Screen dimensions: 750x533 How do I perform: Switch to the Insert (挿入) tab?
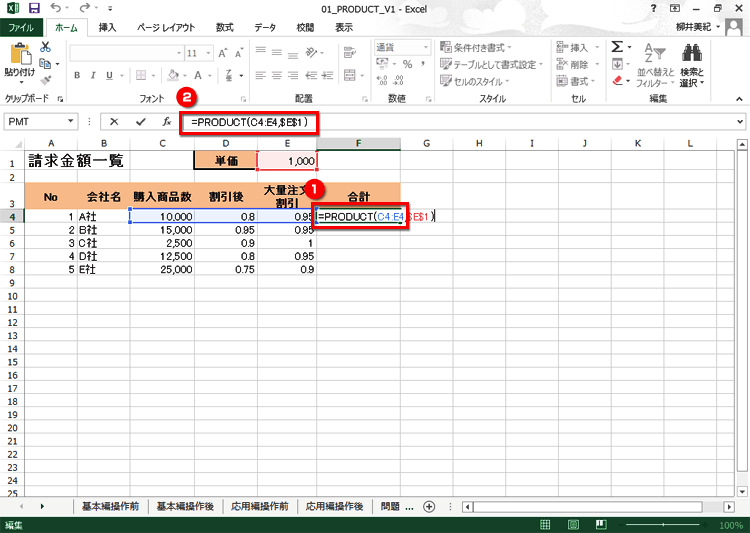click(x=107, y=27)
